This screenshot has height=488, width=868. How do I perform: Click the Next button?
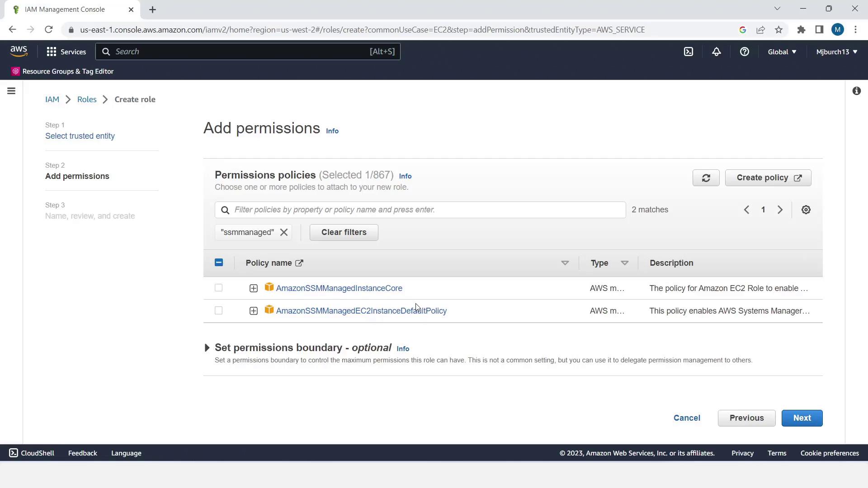click(802, 418)
